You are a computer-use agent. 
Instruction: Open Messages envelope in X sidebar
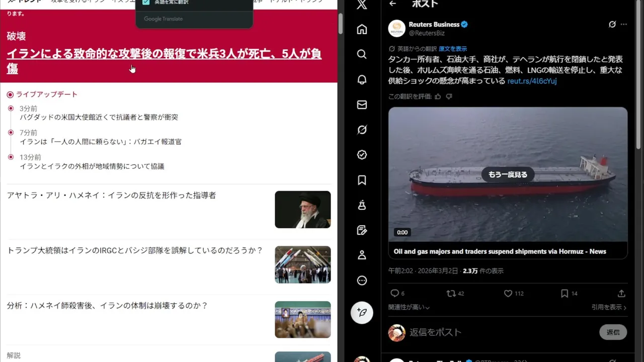click(x=362, y=105)
